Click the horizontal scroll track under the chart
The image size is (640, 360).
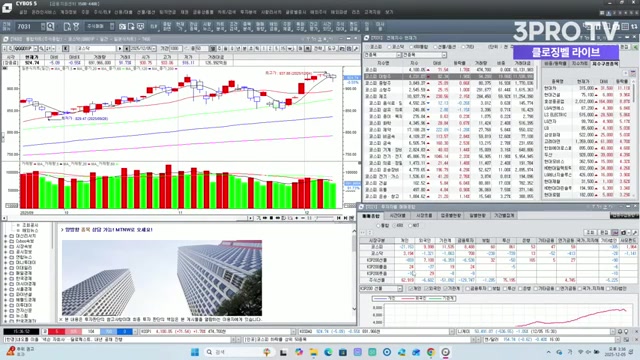pyautogui.click(x=127, y=218)
